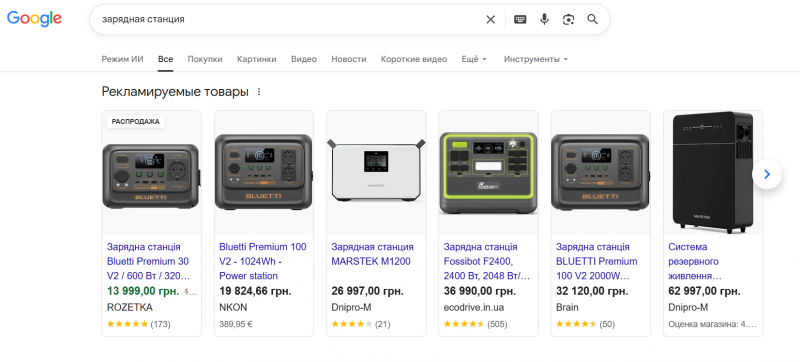Click the 389,95 € price text

[x=236, y=324]
